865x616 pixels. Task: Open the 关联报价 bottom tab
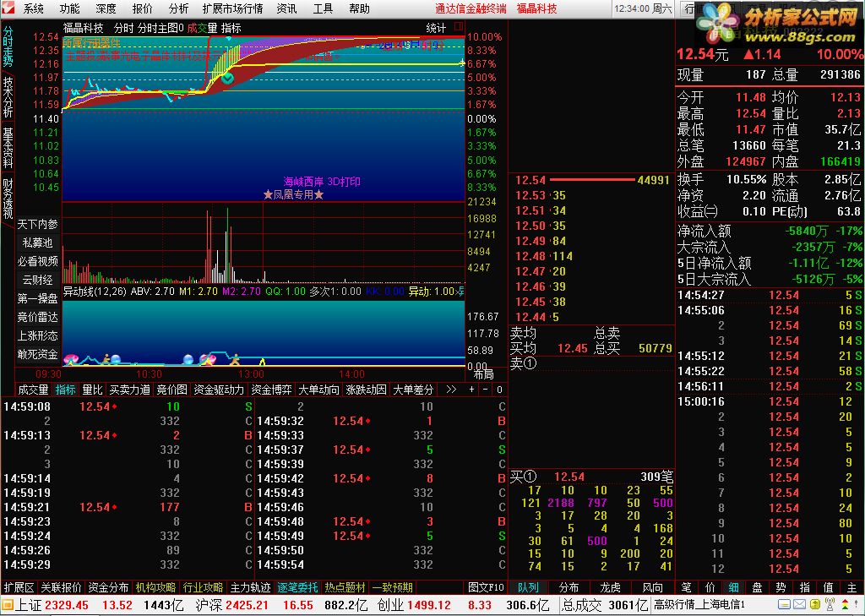tap(61, 587)
